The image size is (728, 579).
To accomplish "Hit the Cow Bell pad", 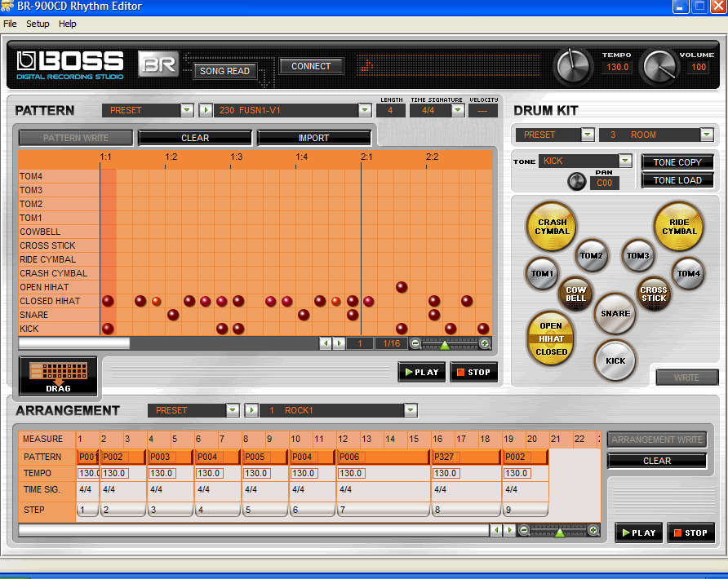I will (x=575, y=294).
